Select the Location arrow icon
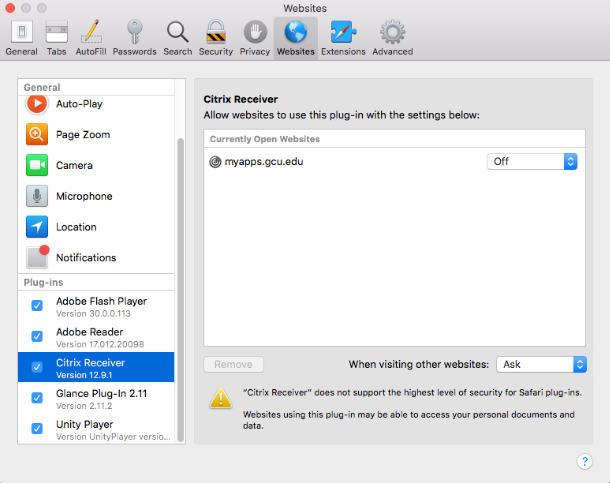The width and height of the screenshot is (610, 483). [x=37, y=227]
